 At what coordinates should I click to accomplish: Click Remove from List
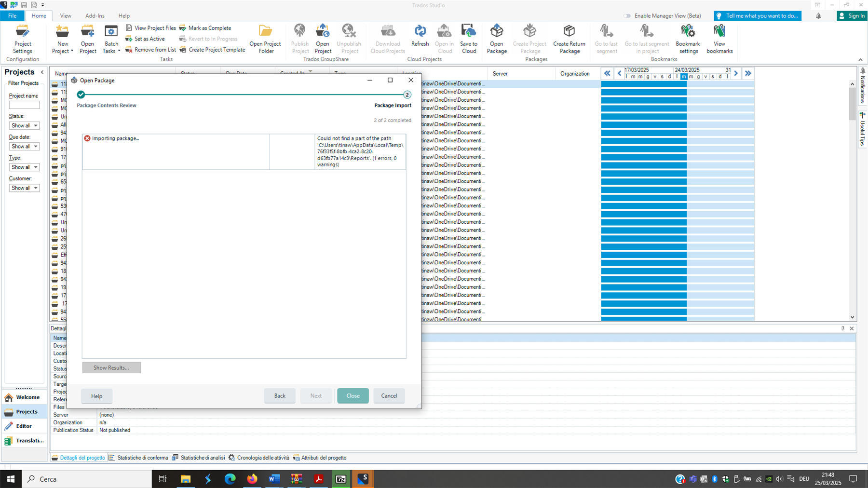click(150, 50)
